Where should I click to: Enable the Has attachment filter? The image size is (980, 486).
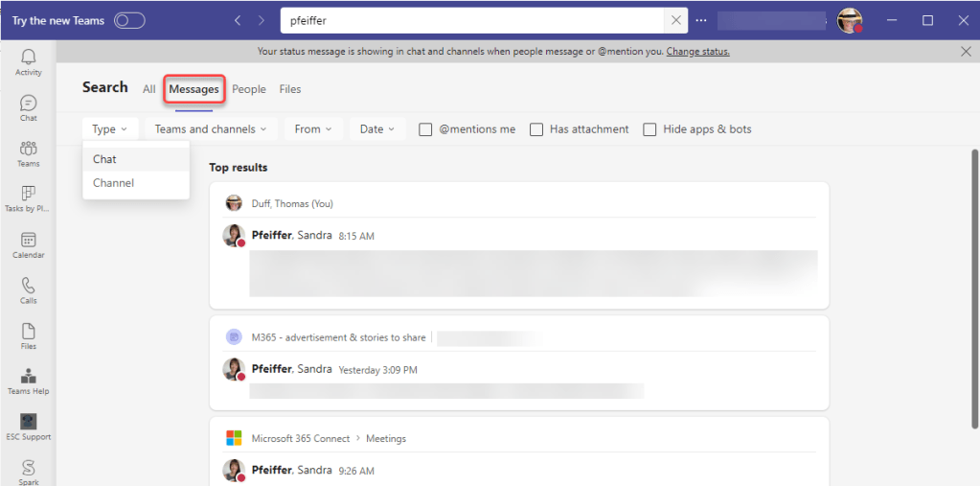(536, 129)
